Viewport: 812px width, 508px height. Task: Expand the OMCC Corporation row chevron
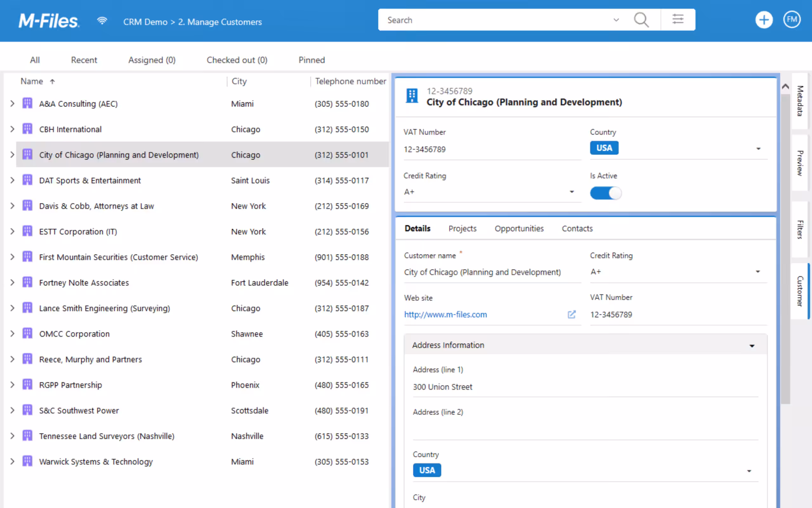pos(12,333)
